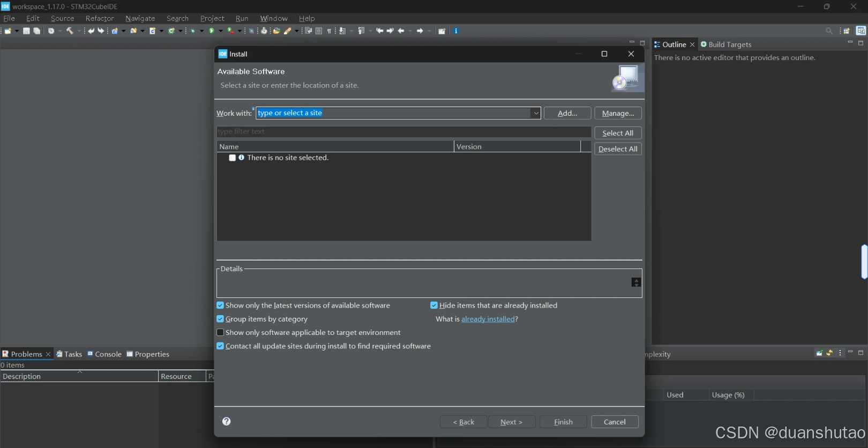Screen dimensions: 868x448
Task: Click the Add... button
Action: click(x=567, y=113)
